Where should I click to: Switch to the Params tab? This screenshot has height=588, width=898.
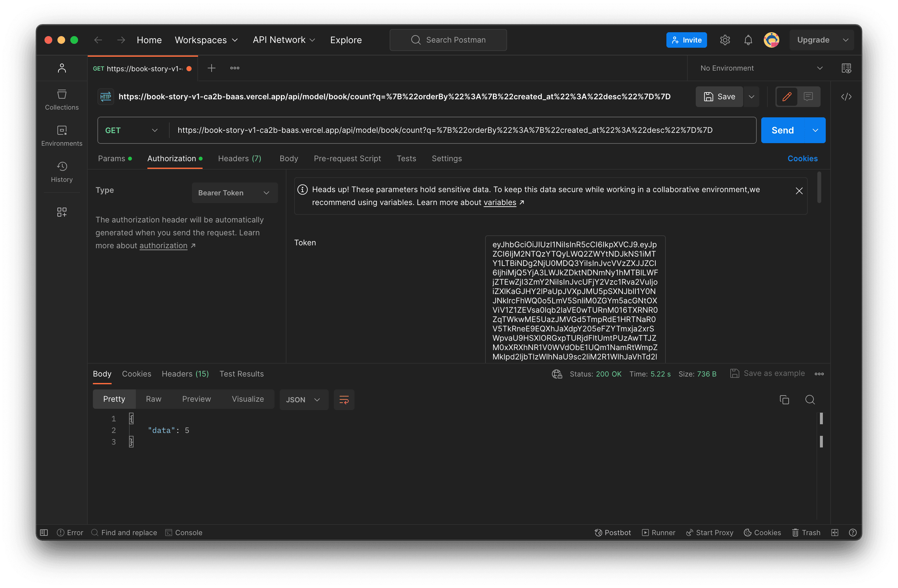tap(115, 158)
